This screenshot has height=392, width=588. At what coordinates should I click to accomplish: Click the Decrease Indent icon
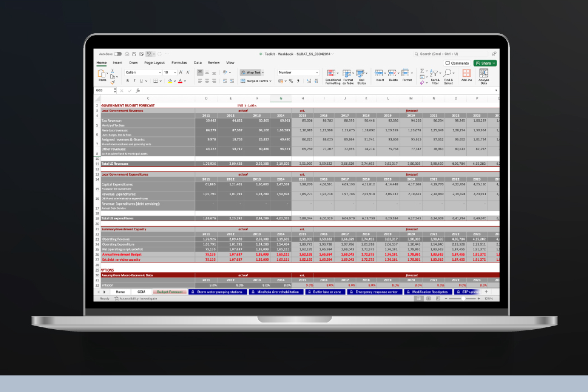click(225, 81)
